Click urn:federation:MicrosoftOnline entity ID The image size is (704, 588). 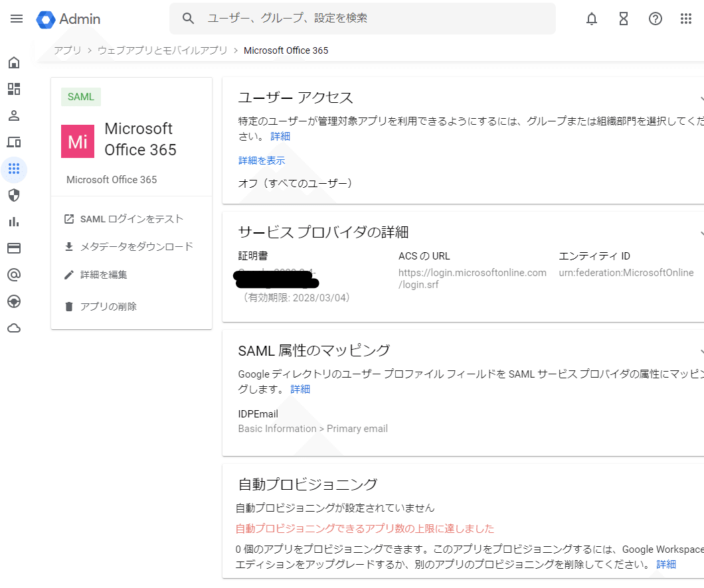tap(626, 273)
